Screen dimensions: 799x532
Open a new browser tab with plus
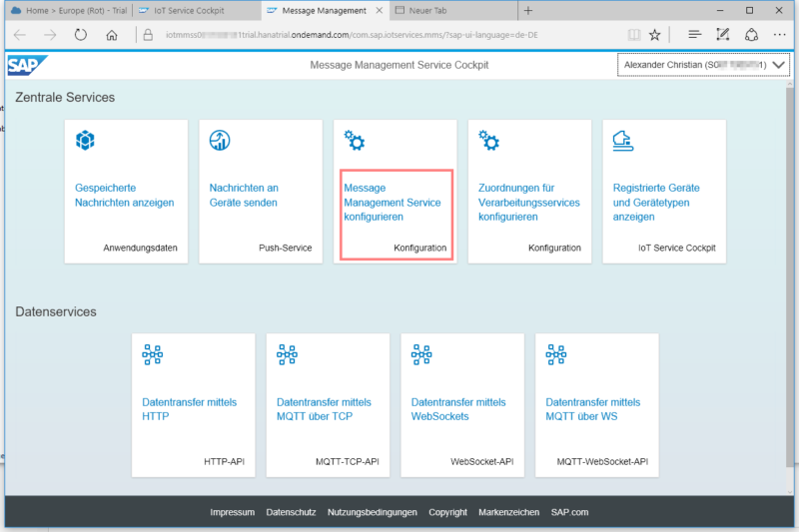pyautogui.click(x=528, y=11)
